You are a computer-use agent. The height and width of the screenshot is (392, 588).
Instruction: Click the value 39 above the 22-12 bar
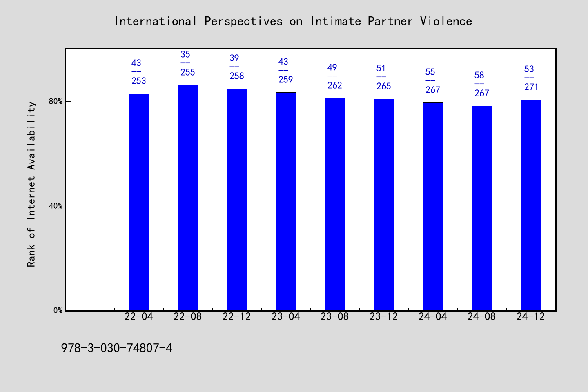pyautogui.click(x=234, y=58)
